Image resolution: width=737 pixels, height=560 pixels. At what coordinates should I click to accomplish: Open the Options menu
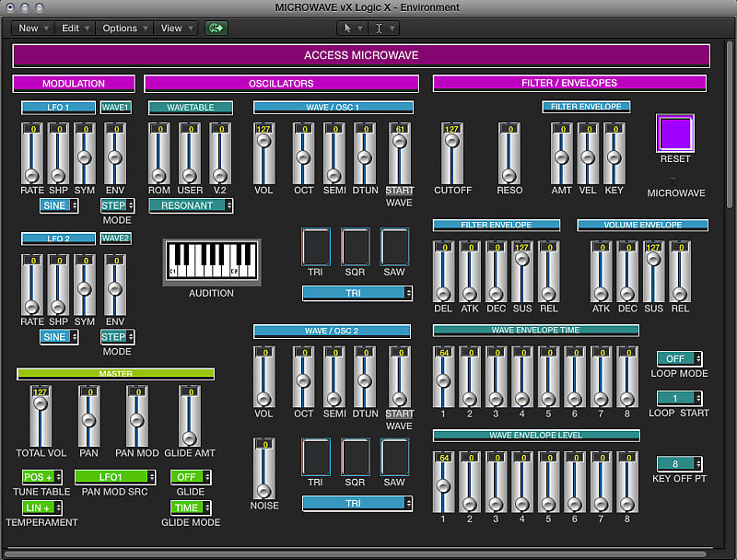coord(123,28)
